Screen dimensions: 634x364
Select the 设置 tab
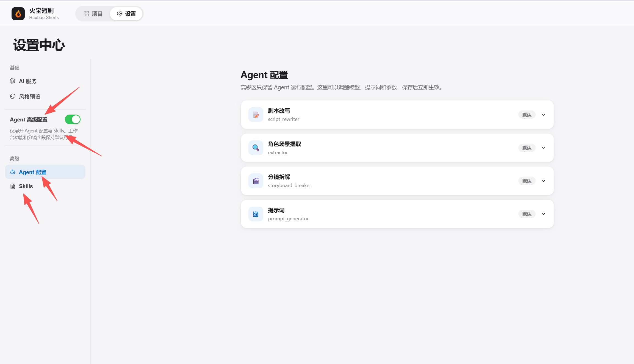[126, 14]
